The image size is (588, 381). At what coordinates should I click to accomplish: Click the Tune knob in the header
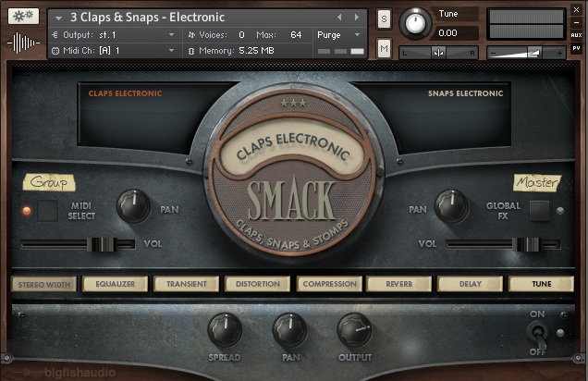tap(414, 23)
